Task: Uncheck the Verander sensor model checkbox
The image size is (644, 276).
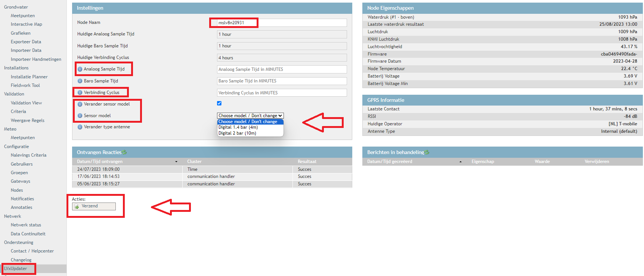Action: tap(219, 103)
